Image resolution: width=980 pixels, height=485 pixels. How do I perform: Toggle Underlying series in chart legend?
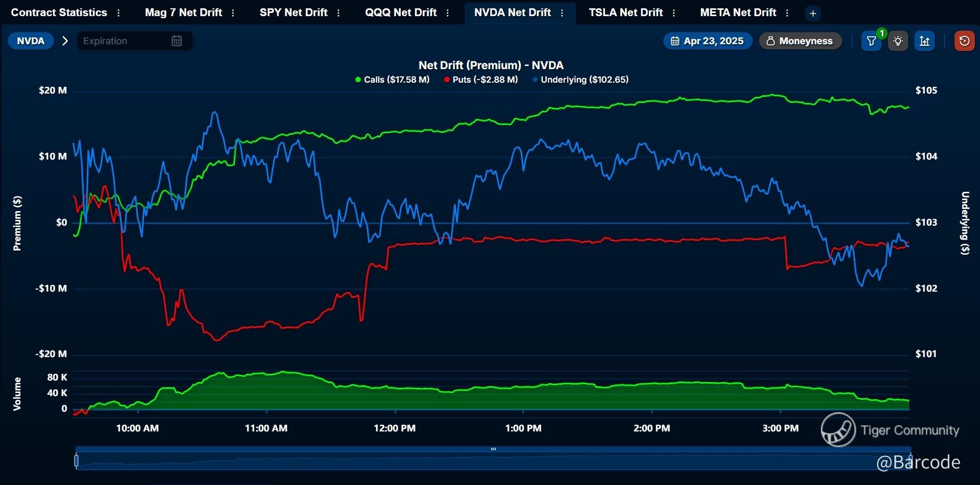tap(580, 80)
